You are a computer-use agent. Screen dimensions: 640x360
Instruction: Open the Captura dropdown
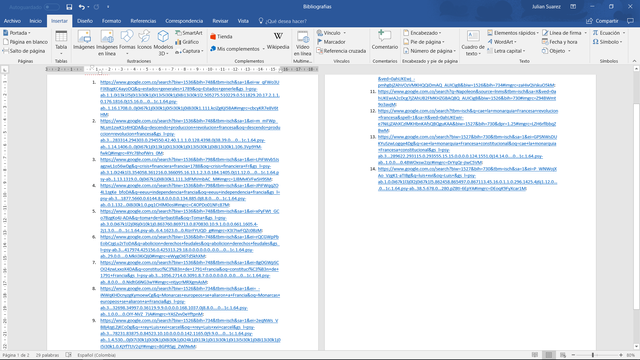pyautogui.click(x=189, y=51)
